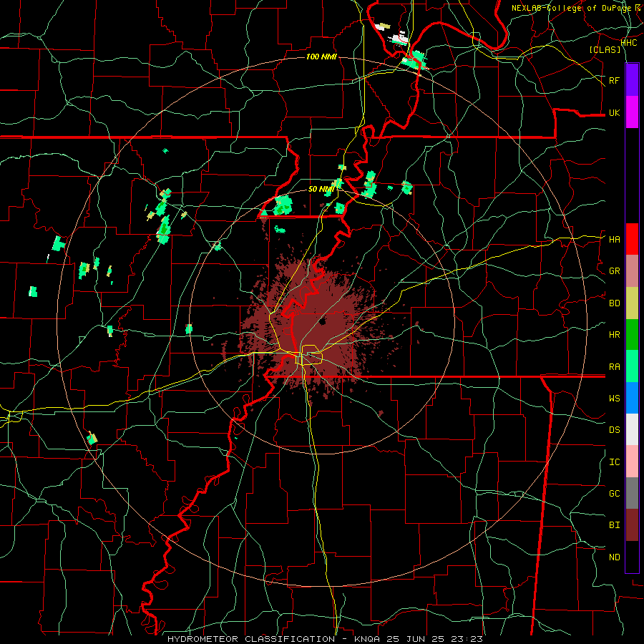644x644 pixels.
Task: Click the magenta UK legend color swatch
Action: pos(632,112)
